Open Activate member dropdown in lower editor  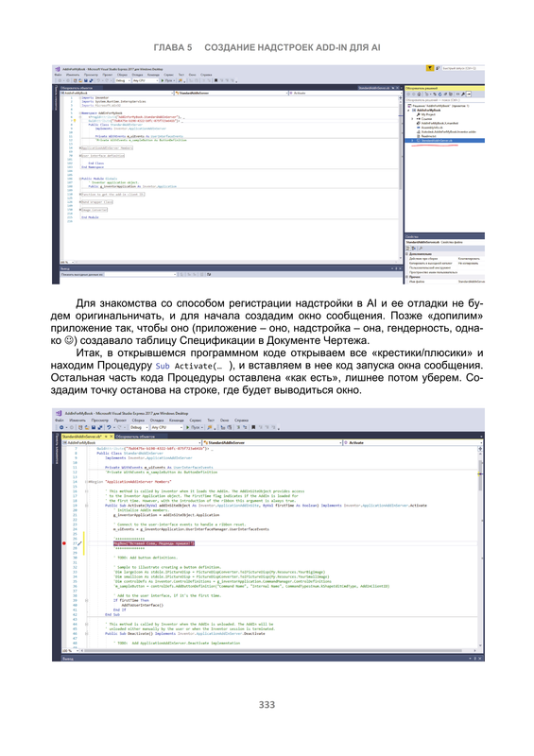[x=411, y=442]
